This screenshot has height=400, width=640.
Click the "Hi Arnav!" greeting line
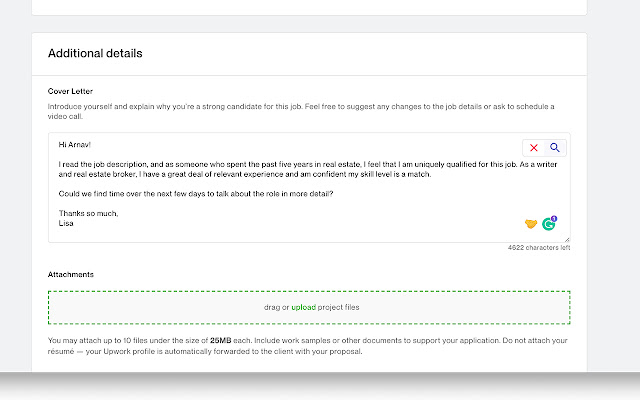78,145
